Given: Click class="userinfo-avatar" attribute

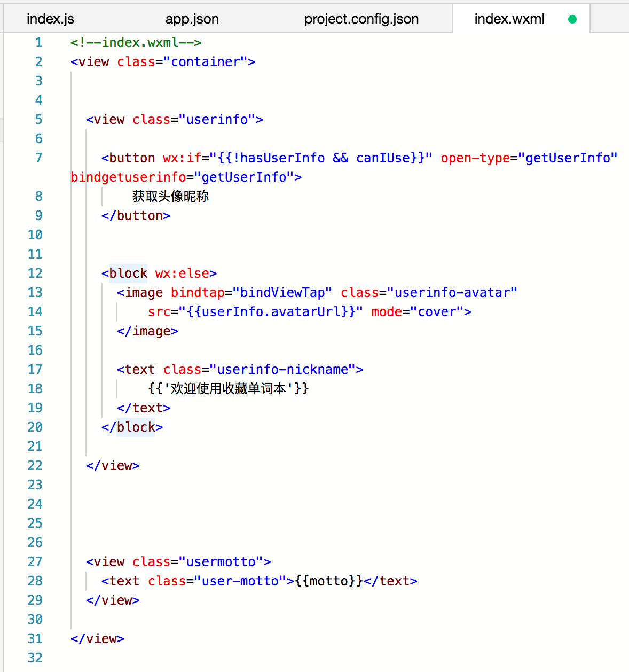Looking at the screenshot, I should point(429,293).
